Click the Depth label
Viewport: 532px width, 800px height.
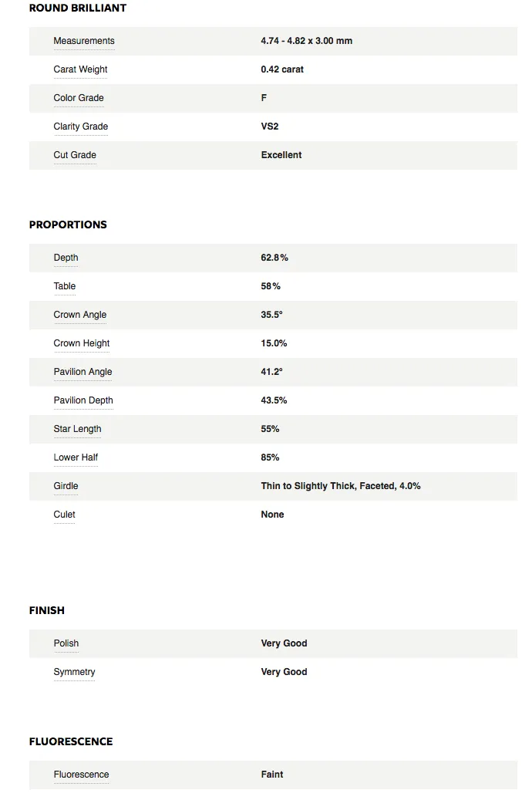(66, 258)
